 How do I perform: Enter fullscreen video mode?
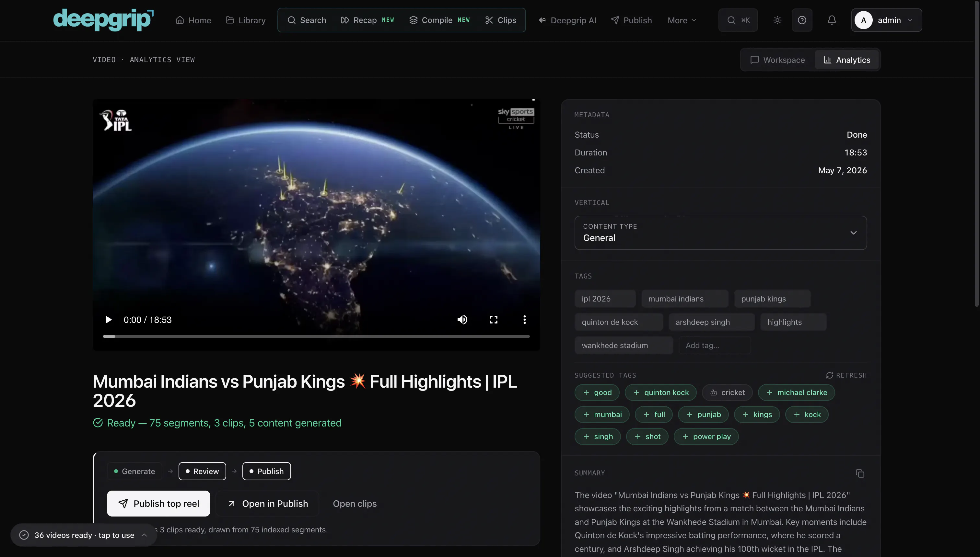coord(494,319)
